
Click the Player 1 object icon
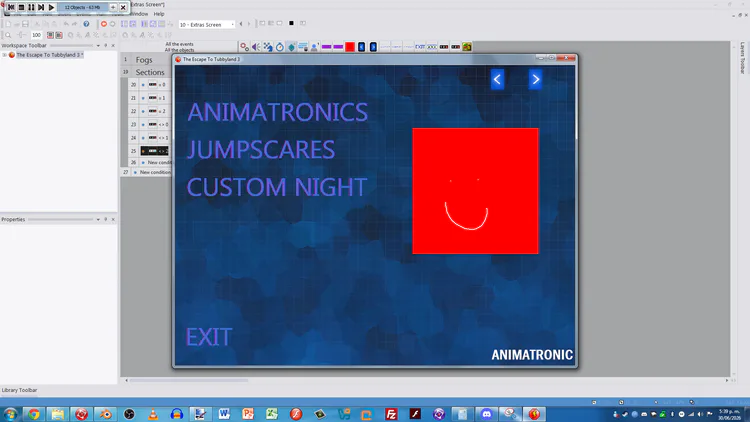[314, 46]
